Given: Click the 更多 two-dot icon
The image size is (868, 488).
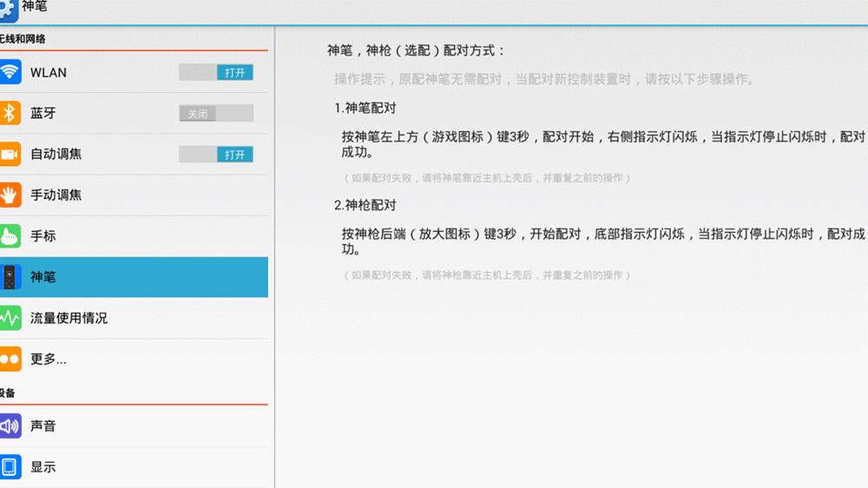Looking at the screenshot, I should [x=10, y=359].
